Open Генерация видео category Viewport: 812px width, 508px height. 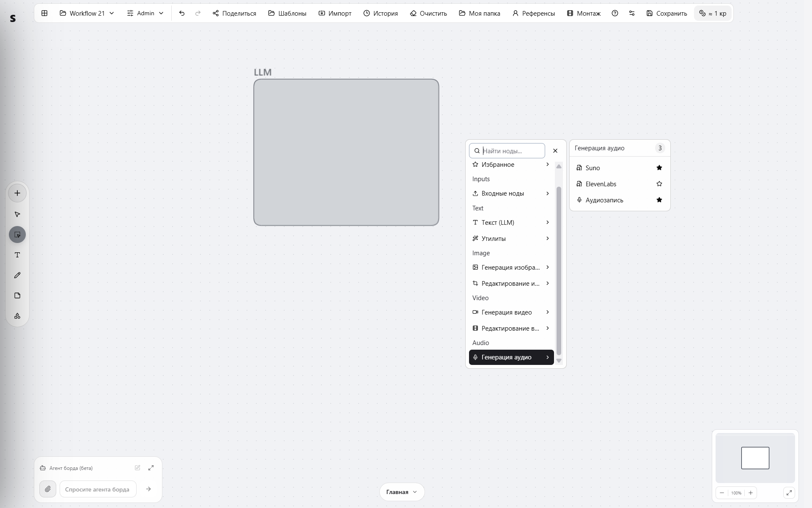[511, 312]
